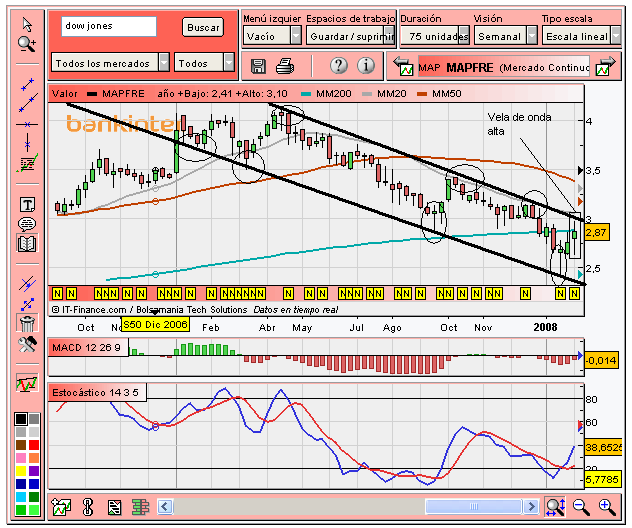Click the 'Vela de onda alta' annotation
Screen dimensions: 632x528
[x=519, y=124]
